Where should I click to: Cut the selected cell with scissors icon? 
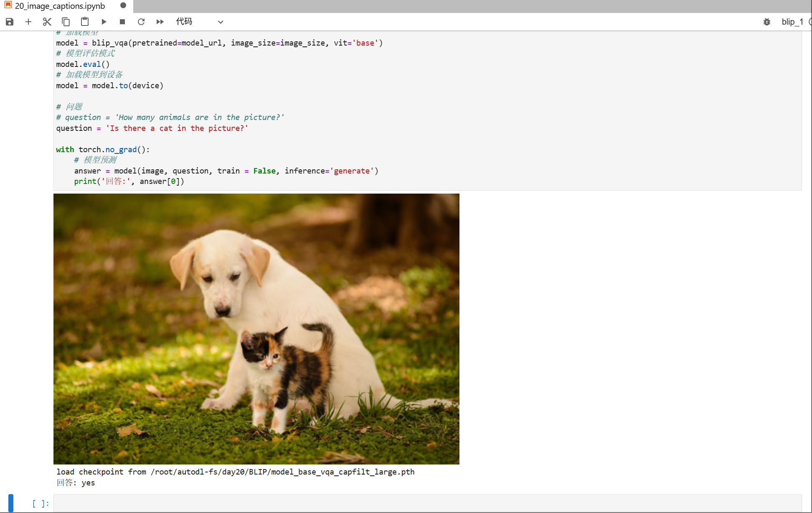[47, 22]
